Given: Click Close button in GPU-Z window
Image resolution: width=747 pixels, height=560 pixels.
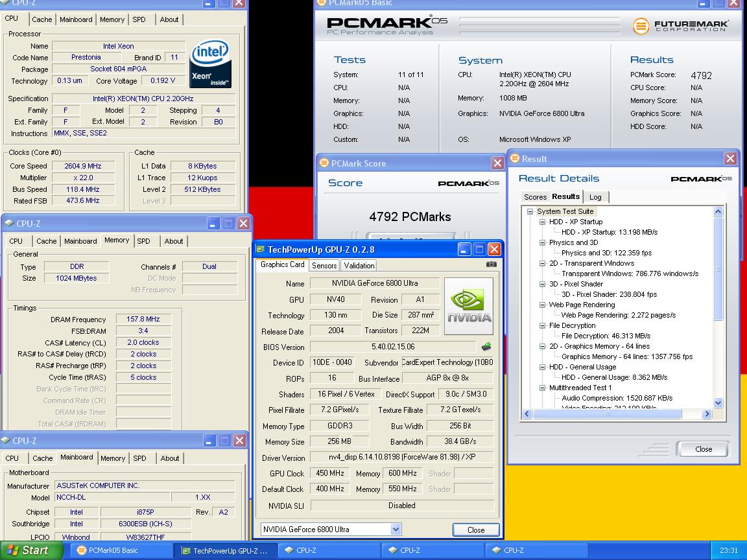Looking at the screenshot, I should pos(476,530).
